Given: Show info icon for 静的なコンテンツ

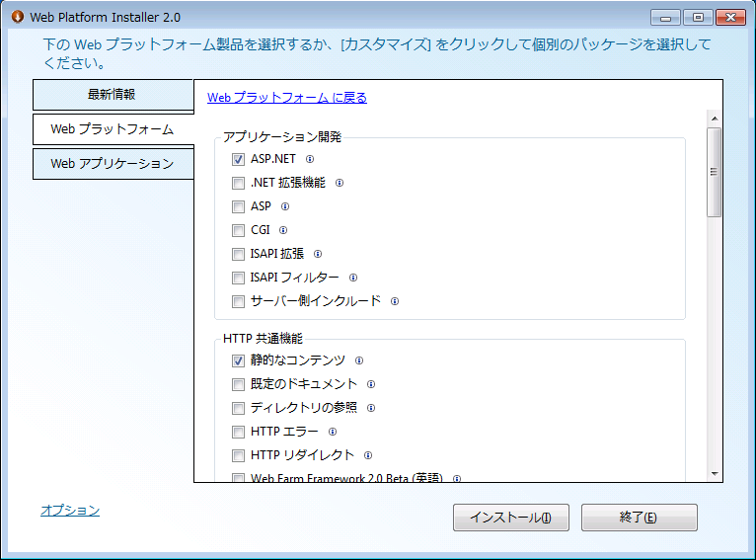Looking at the screenshot, I should (x=358, y=360).
